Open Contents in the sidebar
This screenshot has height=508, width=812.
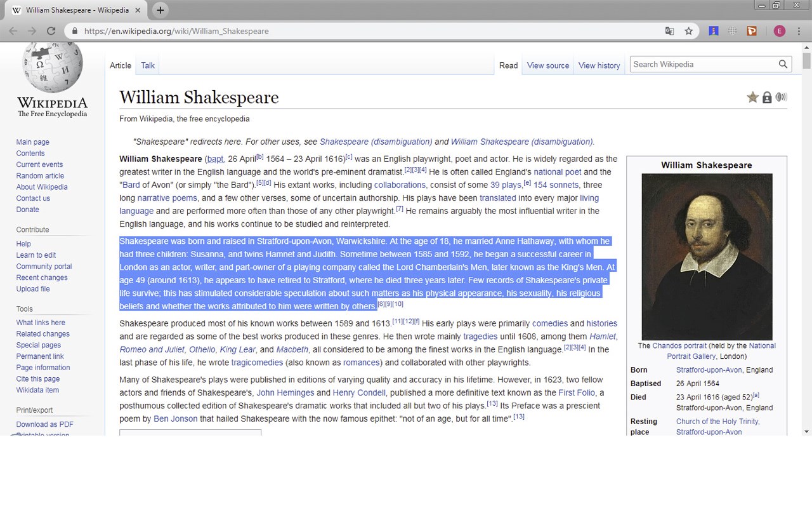30,154
